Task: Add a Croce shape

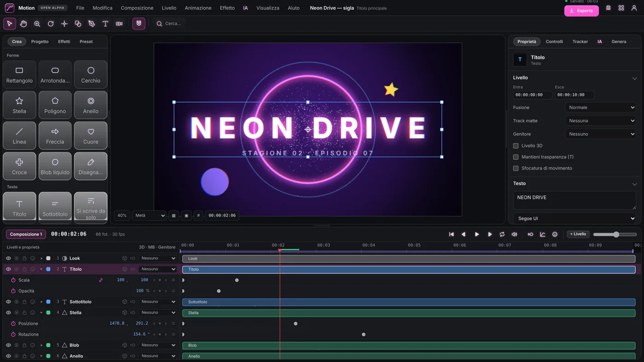Action: tap(19, 166)
